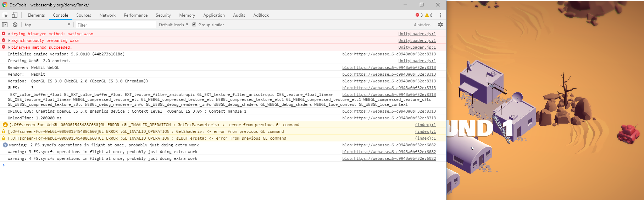
Task: Click the 'OPENGL LOG: Creating OpenGL ES 3.0' message
Action: pyautogui.click(x=127, y=111)
